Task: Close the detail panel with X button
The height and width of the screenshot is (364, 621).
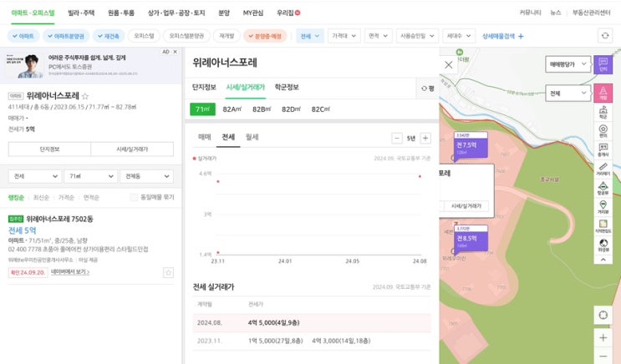Action: pyautogui.click(x=448, y=64)
